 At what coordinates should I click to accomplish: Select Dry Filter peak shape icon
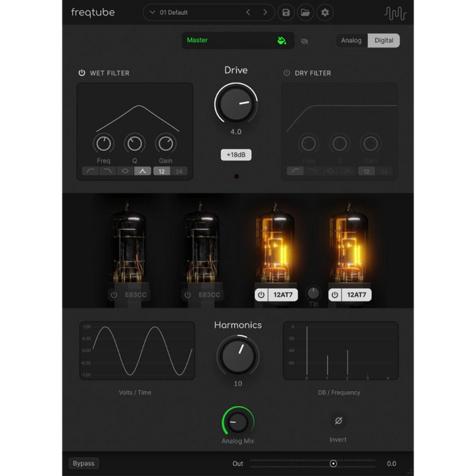click(x=347, y=171)
